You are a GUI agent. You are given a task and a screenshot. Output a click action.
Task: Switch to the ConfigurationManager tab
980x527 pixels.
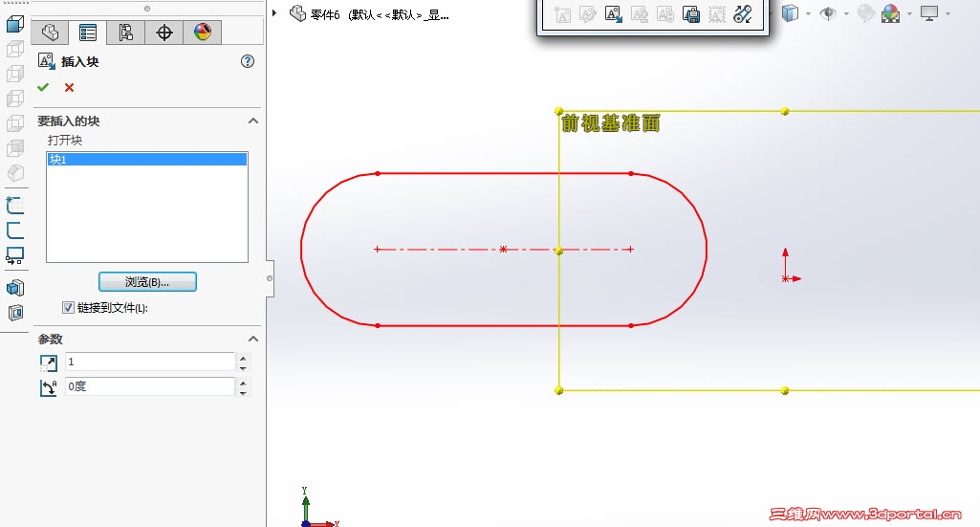point(125,33)
